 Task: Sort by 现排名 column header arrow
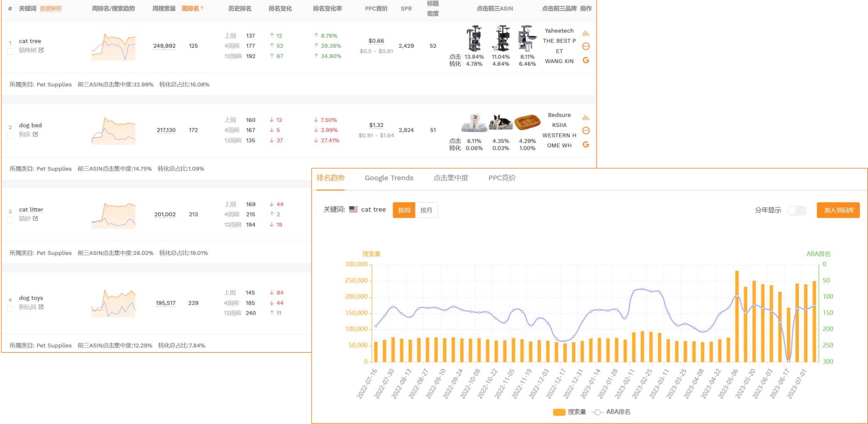point(202,8)
